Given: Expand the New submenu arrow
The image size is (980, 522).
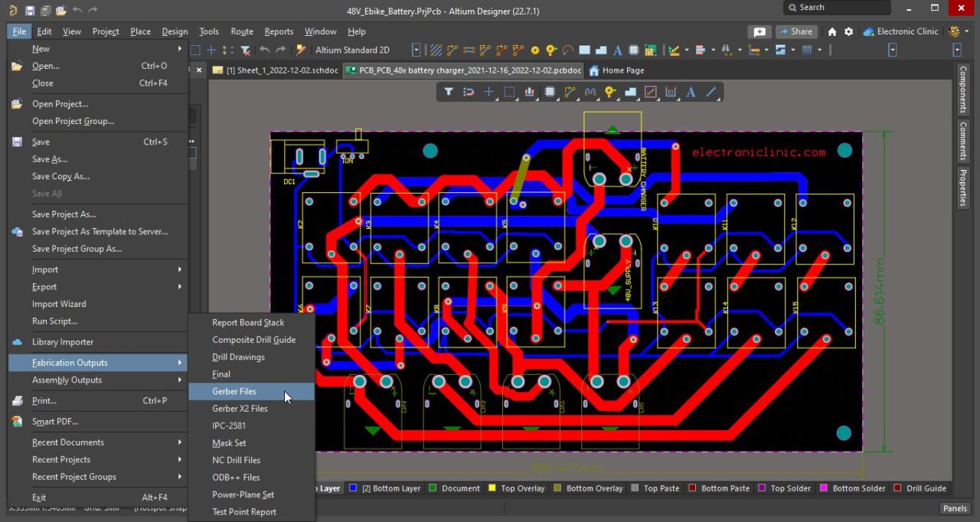Looking at the screenshot, I should coord(180,48).
